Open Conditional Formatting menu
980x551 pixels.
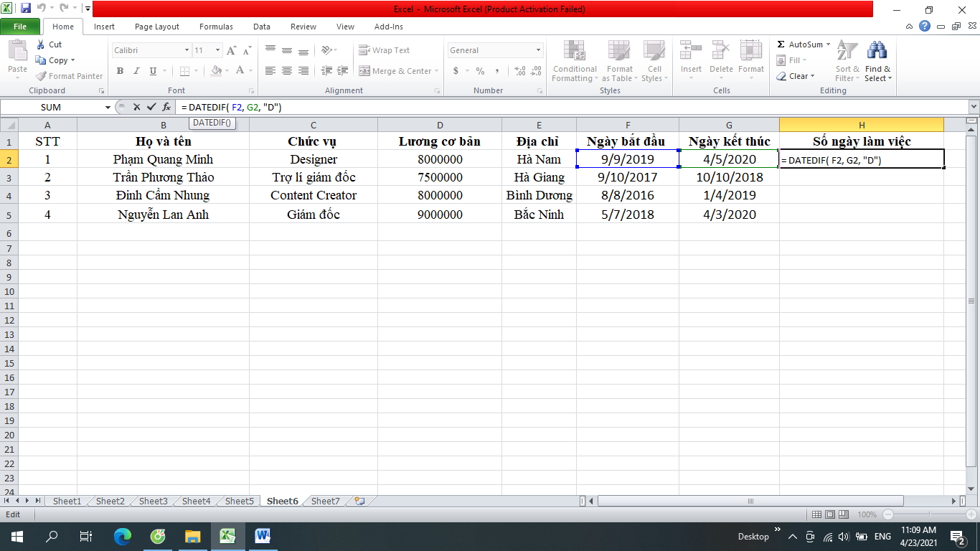click(x=574, y=61)
